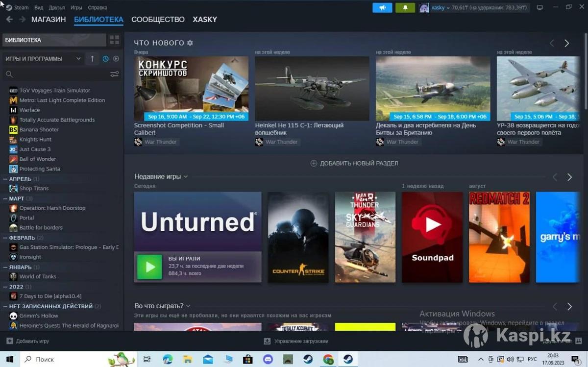Image resolution: width=588 pixels, height=367 pixels.
Task: Open the Друзья menu
Action: click(x=57, y=8)
